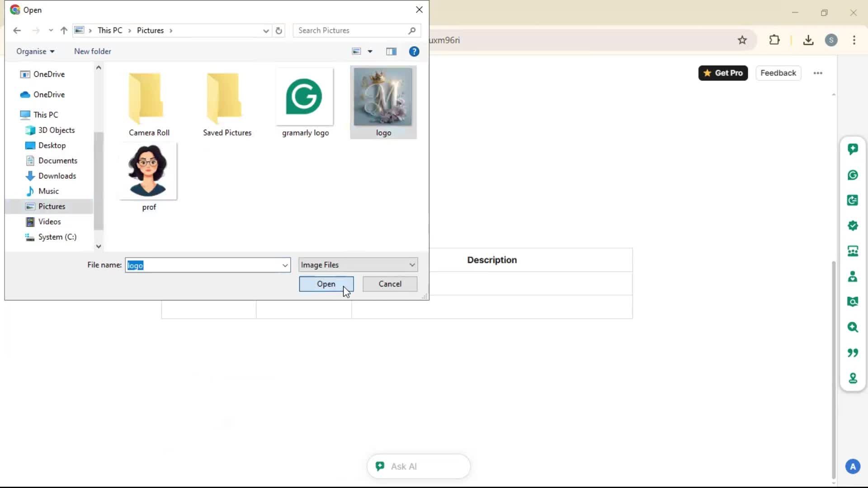Bookmark the page with the star icon
The image size is (868, 488).
[x=742, y=40]
